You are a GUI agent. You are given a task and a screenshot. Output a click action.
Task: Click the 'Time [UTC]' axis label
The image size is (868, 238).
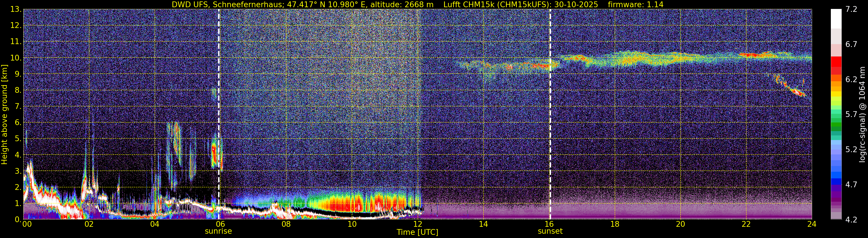pyautogui.click(x=417, y=232)
